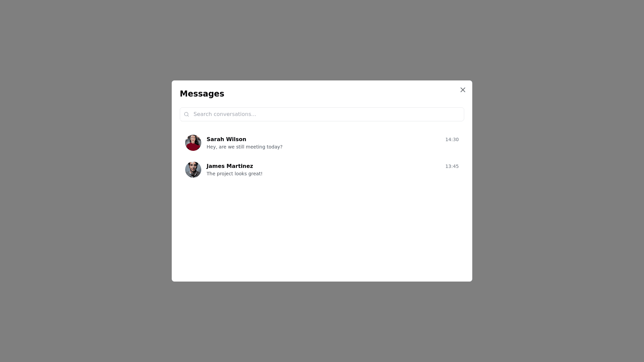Click blank space between James Martinez and 13:45
This screenshot has height=362, width=644.
coord(349,166)
